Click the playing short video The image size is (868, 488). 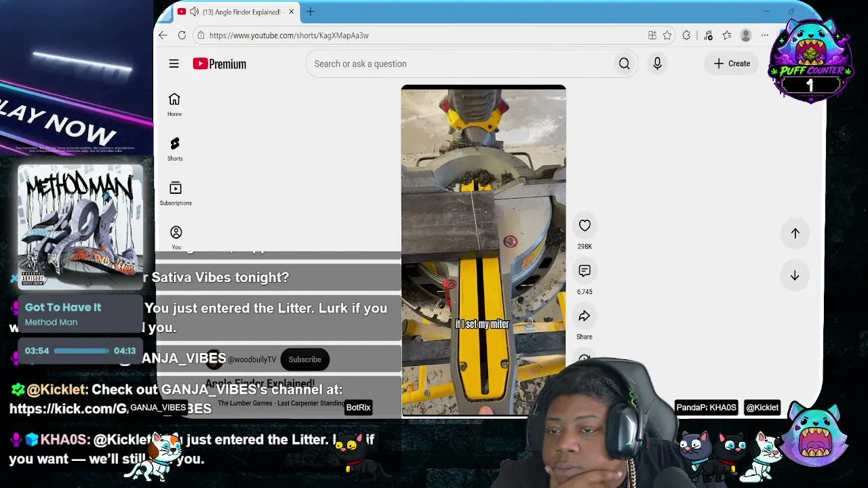click(484, 250)
